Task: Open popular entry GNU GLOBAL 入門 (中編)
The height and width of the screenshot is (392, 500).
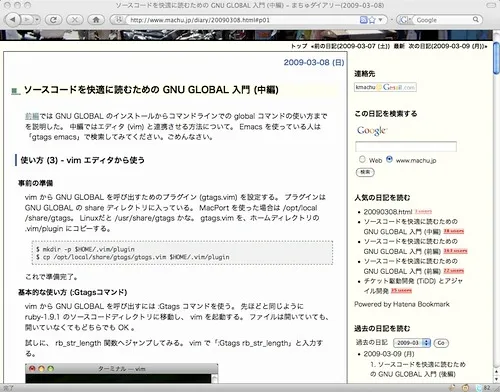Action: (x=410, y=227)
